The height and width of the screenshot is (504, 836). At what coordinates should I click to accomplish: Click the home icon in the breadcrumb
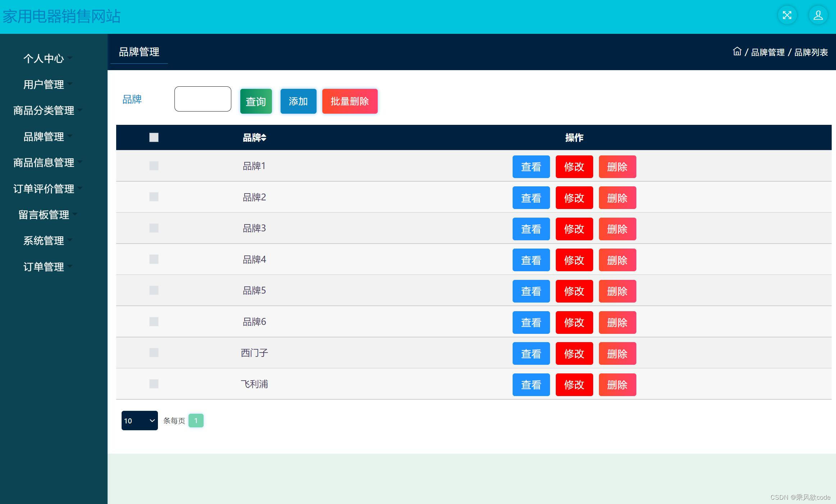737,51
